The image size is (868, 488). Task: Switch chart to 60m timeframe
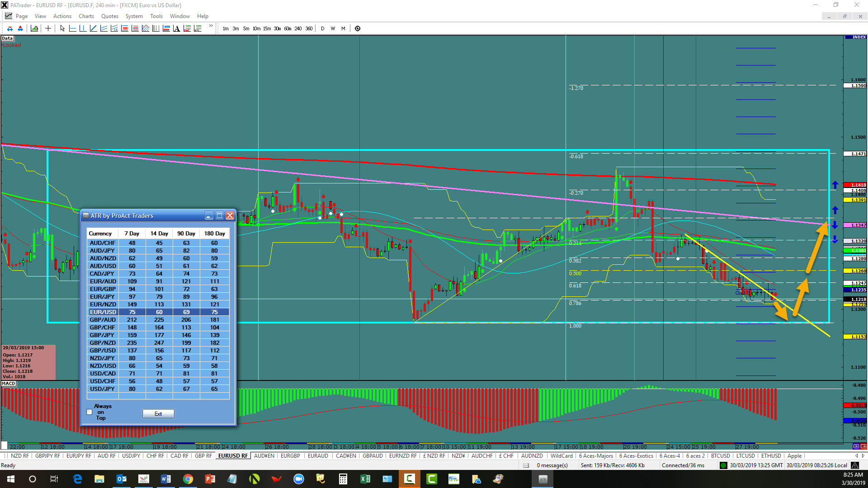click(x=288, y=28)
